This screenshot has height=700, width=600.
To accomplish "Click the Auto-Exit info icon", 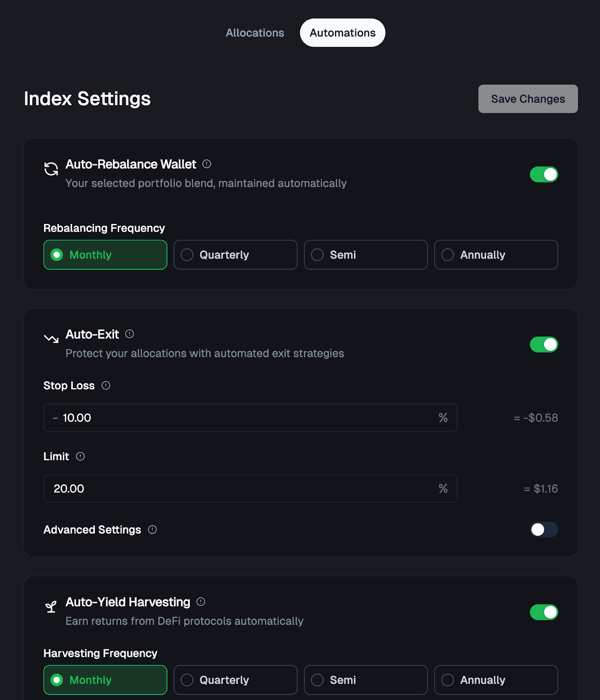I will 130,334.
